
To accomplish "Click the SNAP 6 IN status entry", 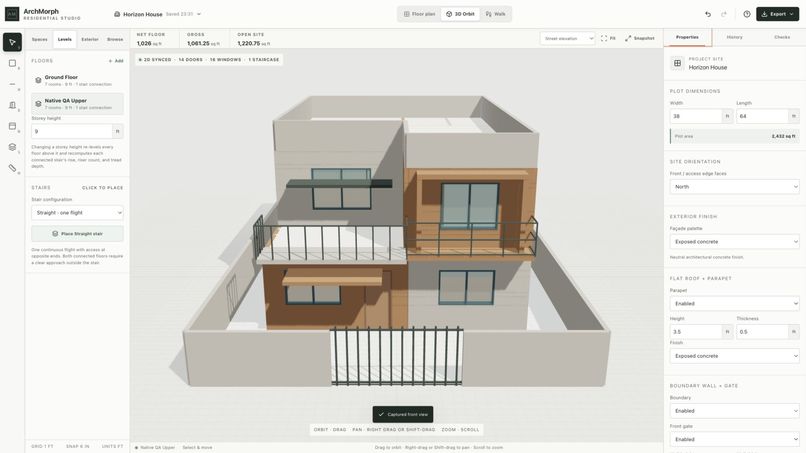I will click(78, 446).
